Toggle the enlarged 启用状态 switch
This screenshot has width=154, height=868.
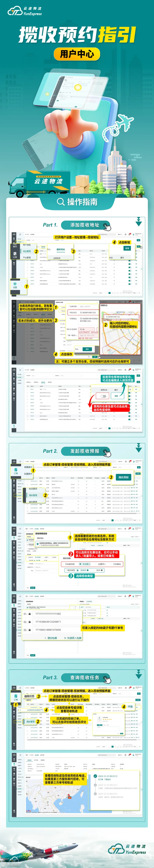[x=104, y=396]
